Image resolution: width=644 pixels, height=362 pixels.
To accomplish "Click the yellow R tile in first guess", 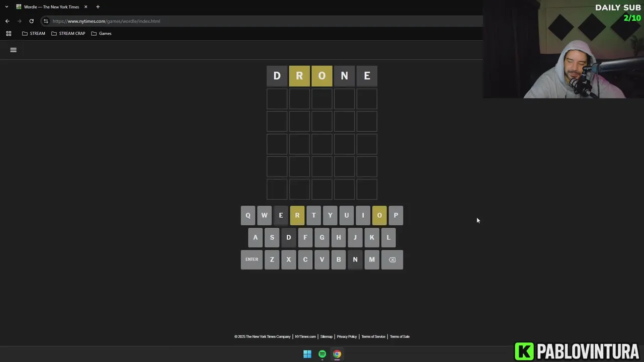I will (x=299, y=76).
